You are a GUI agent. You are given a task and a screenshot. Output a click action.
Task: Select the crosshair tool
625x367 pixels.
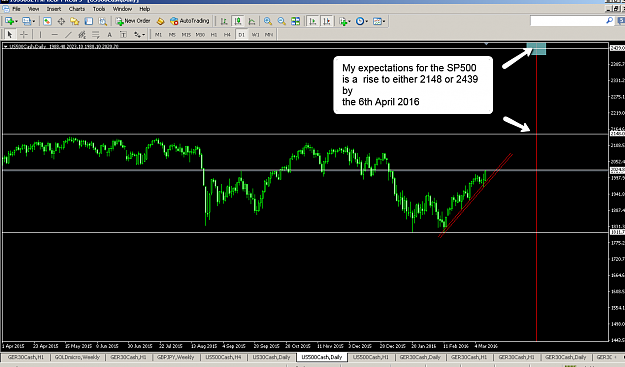24,35
